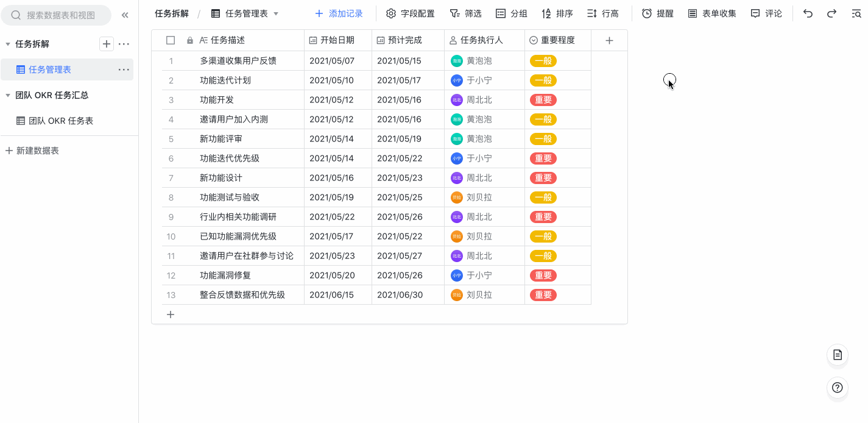The image size is (868, 423).
Task: Click the undo arrow icon
Action: click(808, 13)
